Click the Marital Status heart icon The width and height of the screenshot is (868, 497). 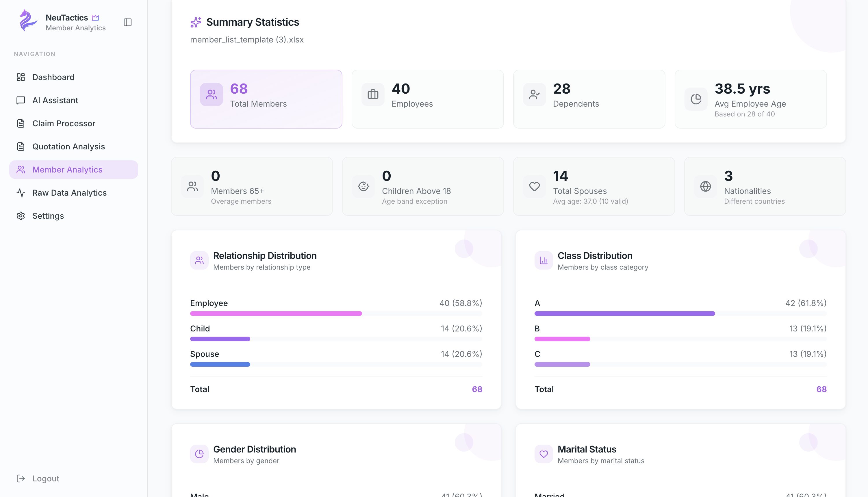tap(544, 454)
